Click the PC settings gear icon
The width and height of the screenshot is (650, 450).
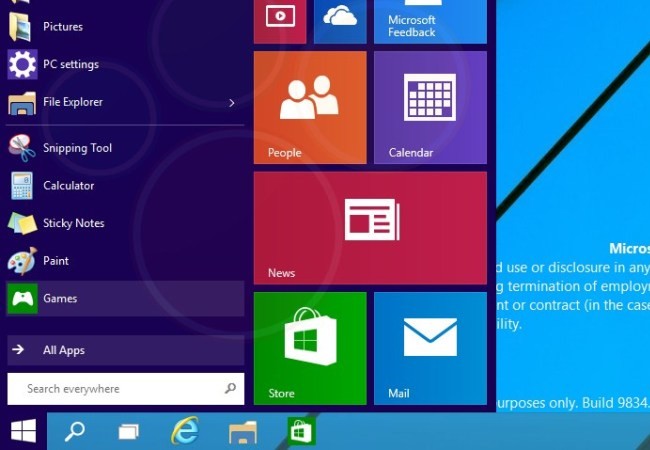pyautogui.click(x=22, y=64)
